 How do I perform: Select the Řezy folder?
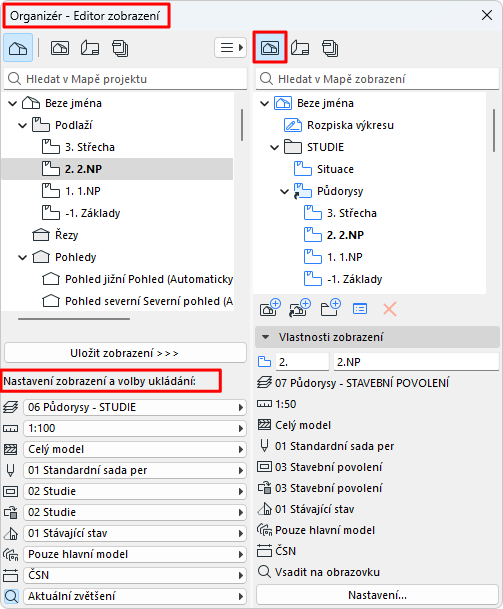click(x=55, y=235)
